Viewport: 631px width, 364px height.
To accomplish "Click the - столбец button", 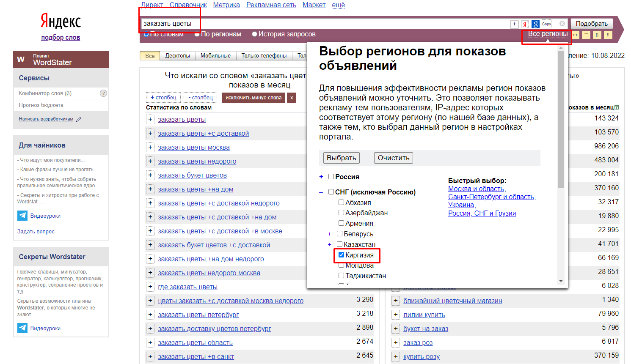I will 200,98.
